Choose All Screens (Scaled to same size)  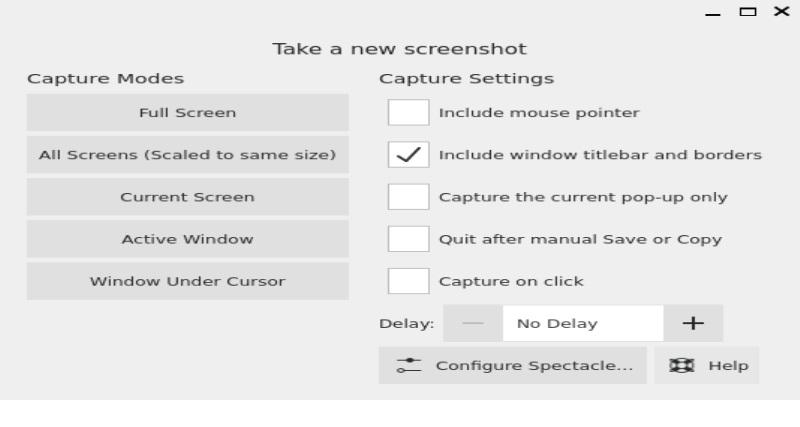(x=187, y=155)
